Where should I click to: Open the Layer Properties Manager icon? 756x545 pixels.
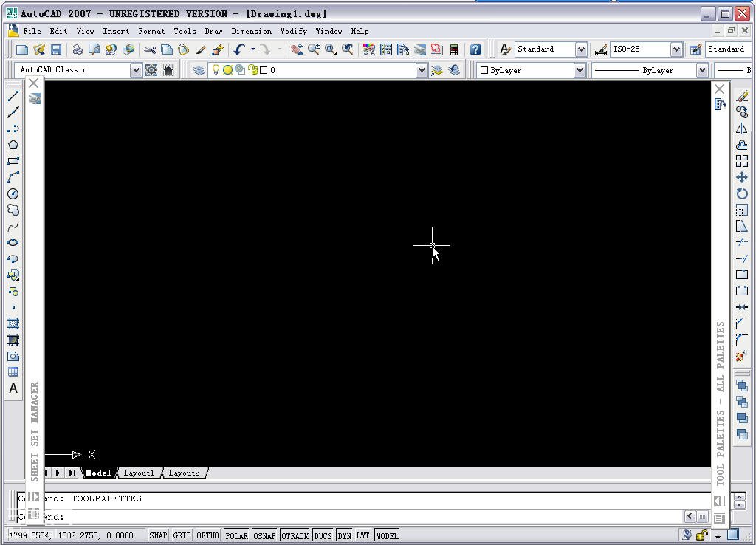(x=198, y=70)
